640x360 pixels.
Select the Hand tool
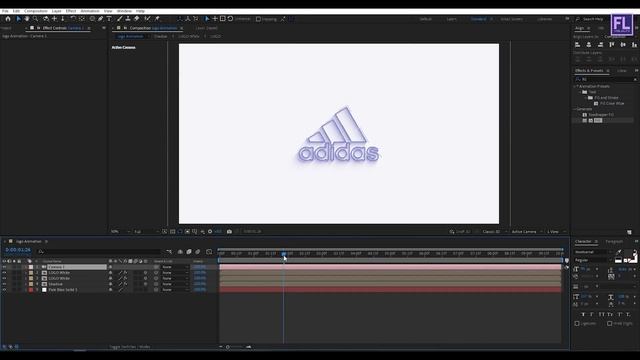tap(27, 19)
